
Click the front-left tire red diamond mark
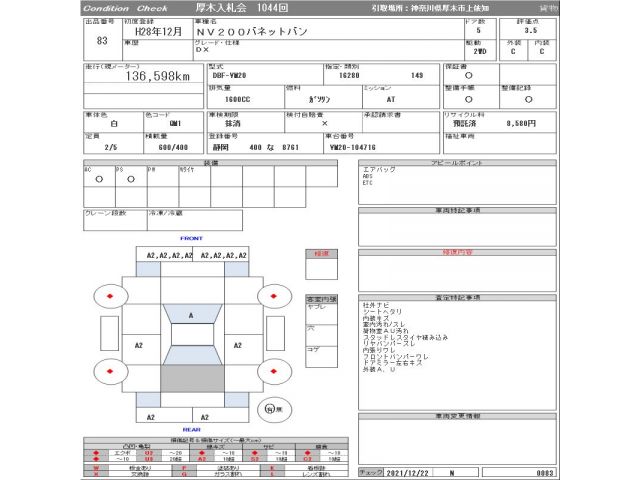110,296
